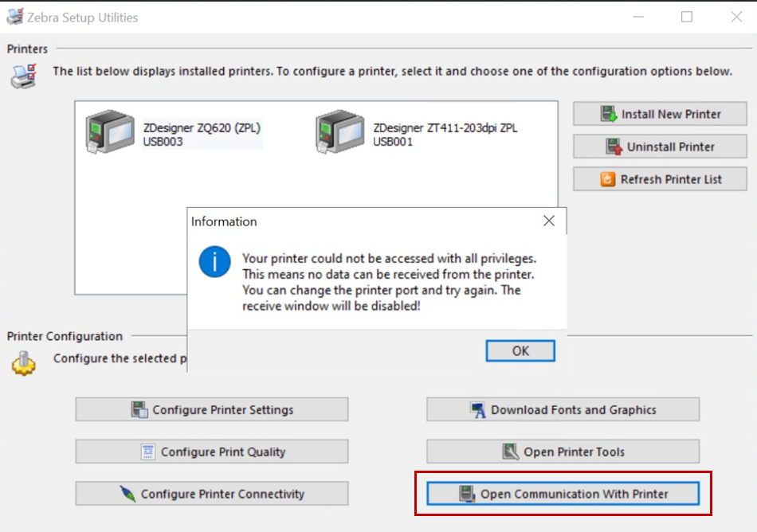The height and width of the screenshot is (532, 757).
Task: Select the ZDesigner ZT411-203dpi printer icon
Action: coord(340,132)
